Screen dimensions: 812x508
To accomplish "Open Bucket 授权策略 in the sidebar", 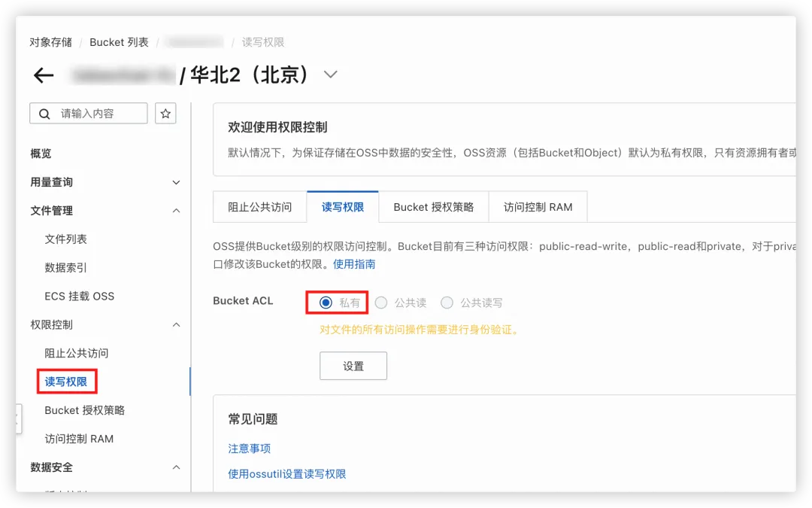I will [84, 410].
